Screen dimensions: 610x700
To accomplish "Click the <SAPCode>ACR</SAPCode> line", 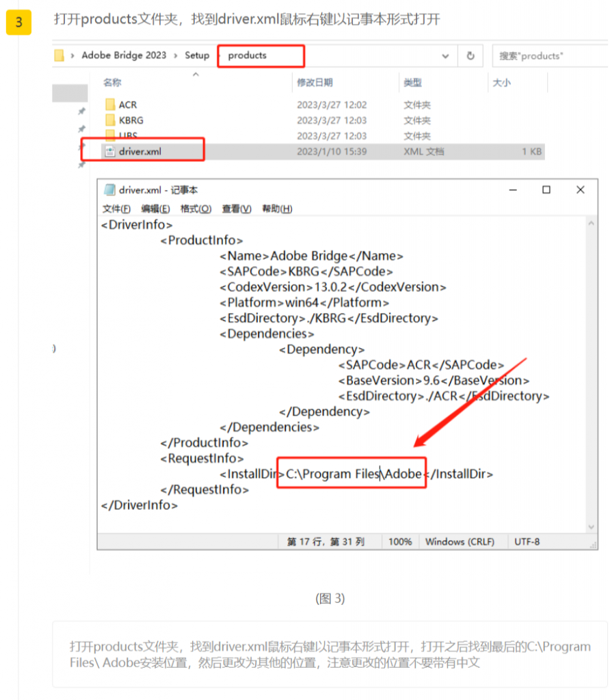I will pyautogui.click(x=421, y=365).
